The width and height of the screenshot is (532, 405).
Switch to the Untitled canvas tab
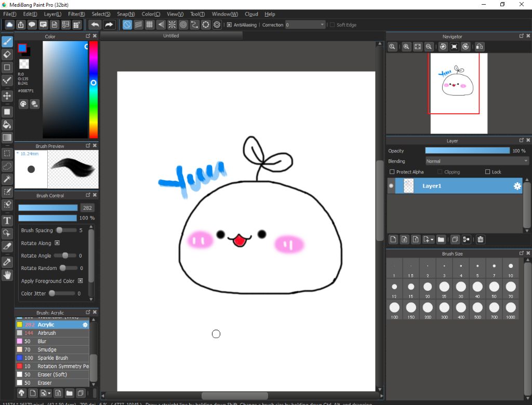click(x=171, y=36)
